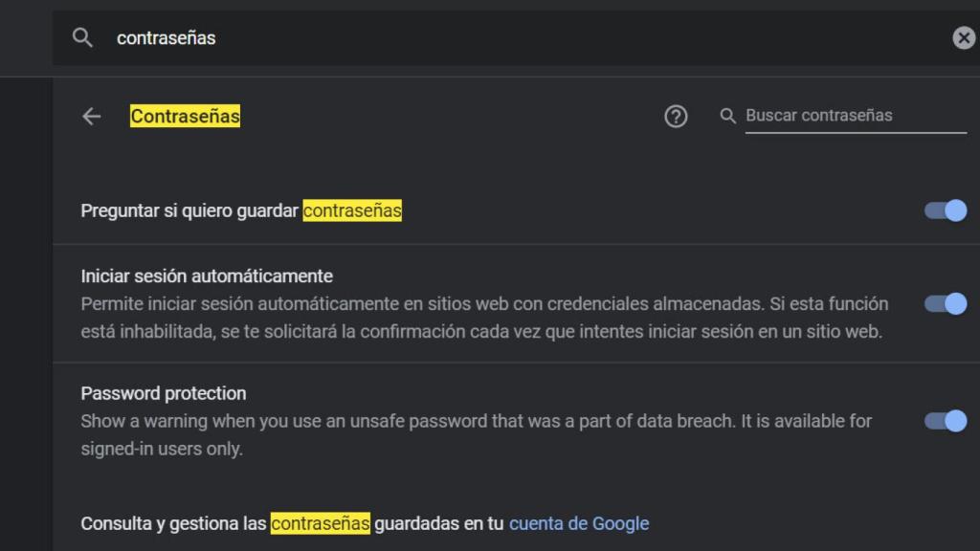Viewport: 980px width, 551px height.
Task: Disable Preguntar si quiero guardar contraseñas
Action: tap(943, 209)
